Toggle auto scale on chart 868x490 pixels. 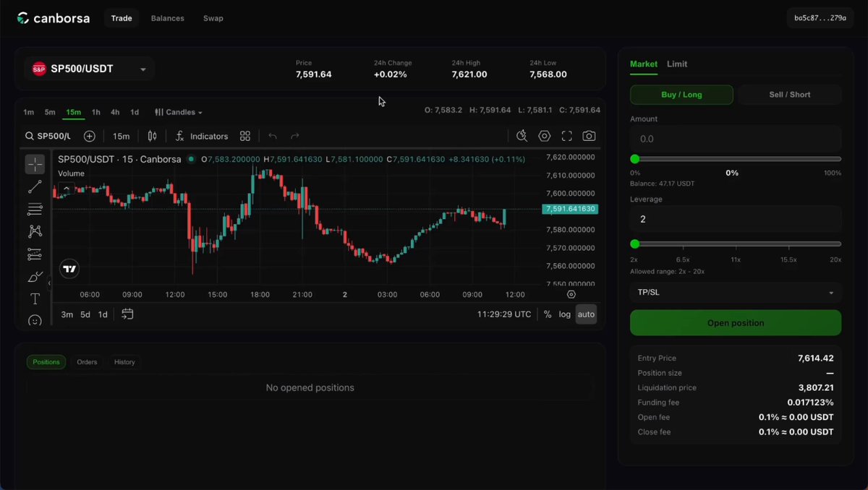point(586,314)
